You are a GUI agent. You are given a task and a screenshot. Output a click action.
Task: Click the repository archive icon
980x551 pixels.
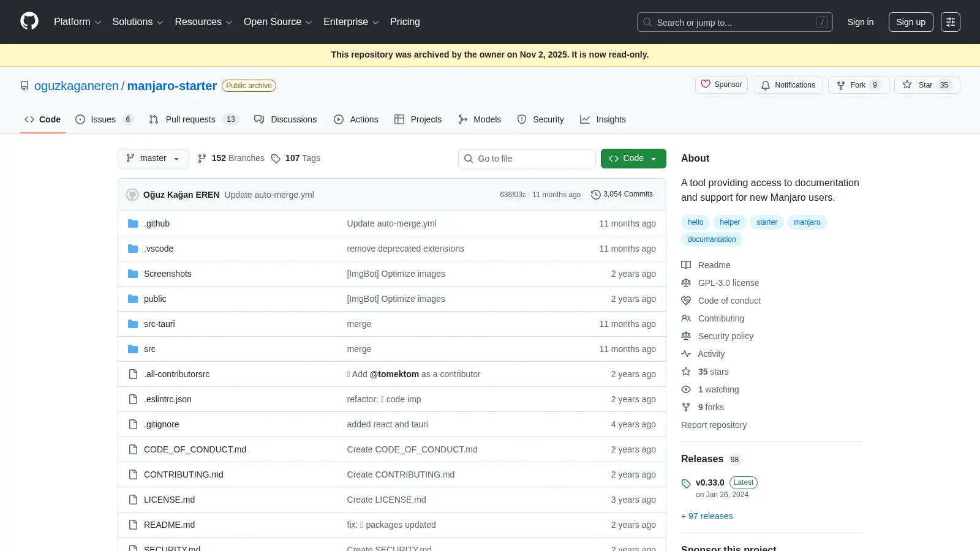[x=24, y=86]
